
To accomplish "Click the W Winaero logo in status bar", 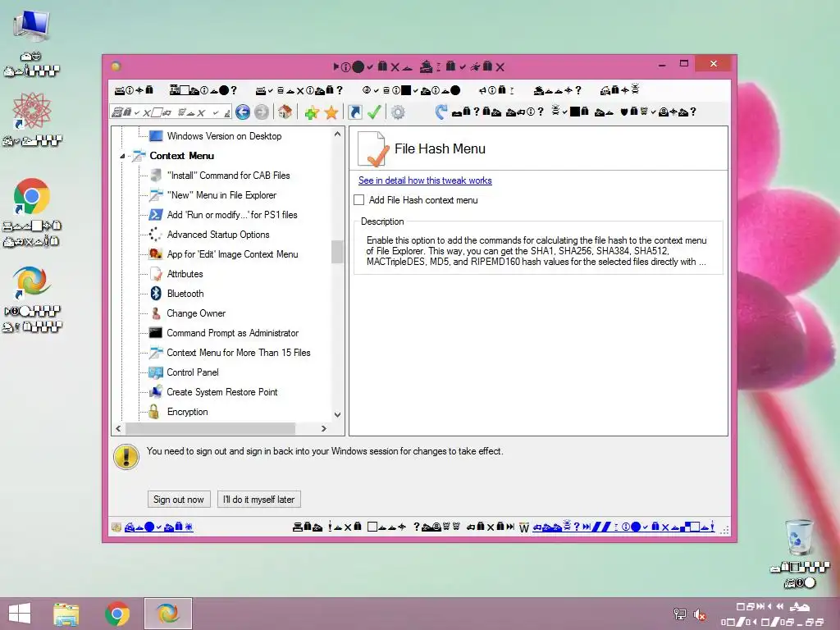I will pos(524,527).
